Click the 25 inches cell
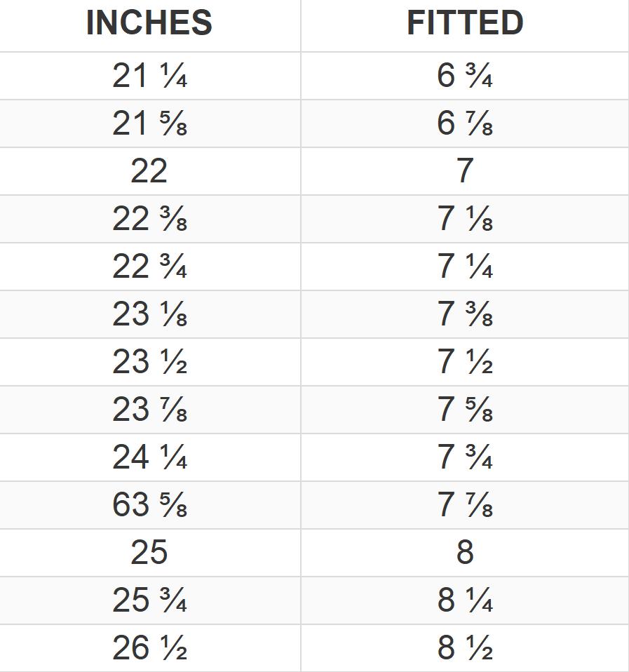 click(149, 553)
